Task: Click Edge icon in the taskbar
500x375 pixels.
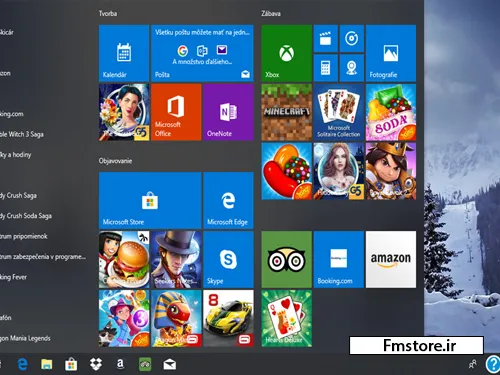Action: pos(22,364)
